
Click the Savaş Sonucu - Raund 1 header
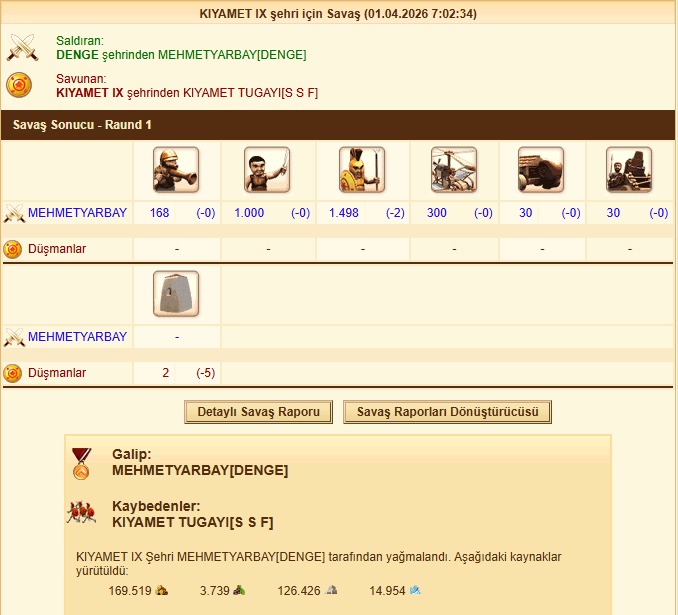click(x=338, y=125)
